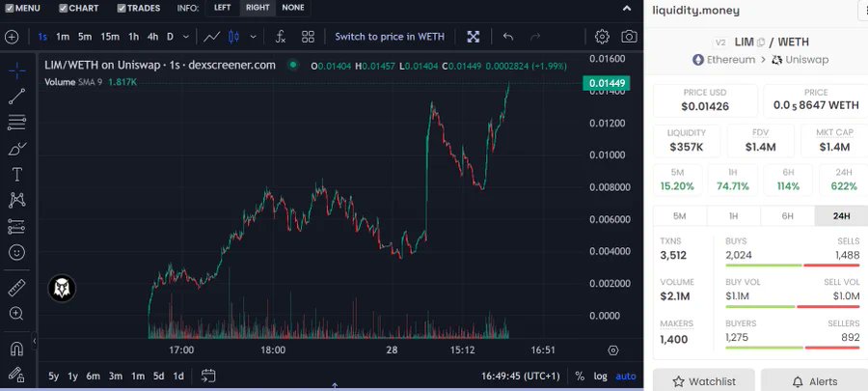
Task: Select the 4h timeframe
Action: 152,37
